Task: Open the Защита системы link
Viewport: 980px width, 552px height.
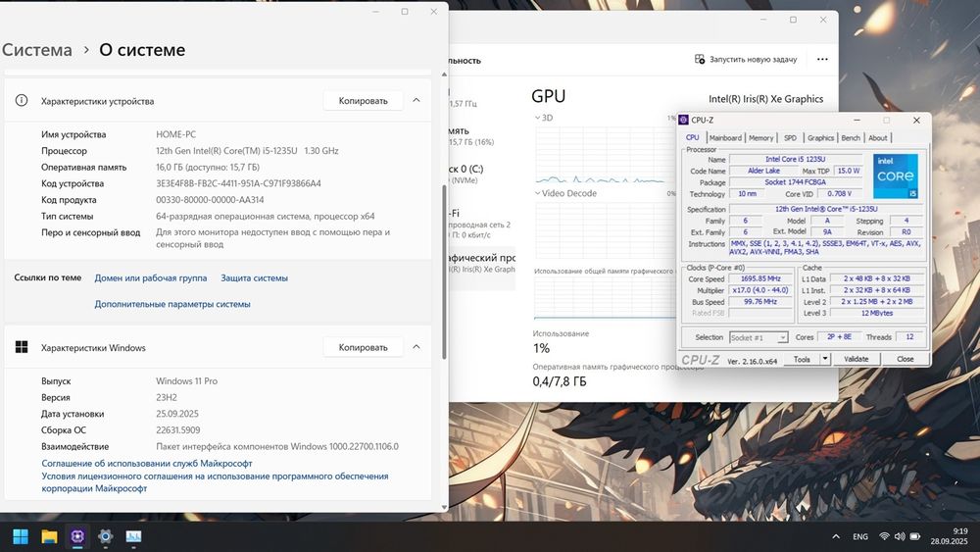Action: point(255,278)
